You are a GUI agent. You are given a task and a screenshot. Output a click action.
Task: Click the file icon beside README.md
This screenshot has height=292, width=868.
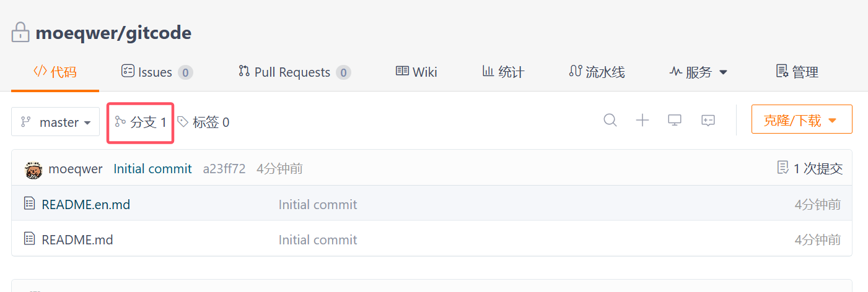(x=29, y=238)
